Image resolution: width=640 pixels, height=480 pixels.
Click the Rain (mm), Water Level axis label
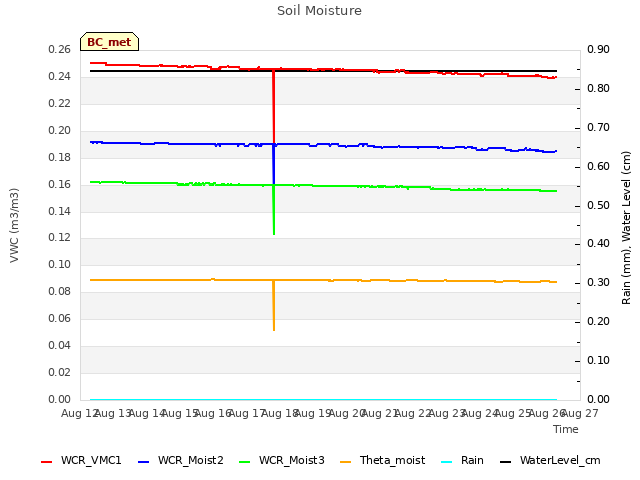626,228
